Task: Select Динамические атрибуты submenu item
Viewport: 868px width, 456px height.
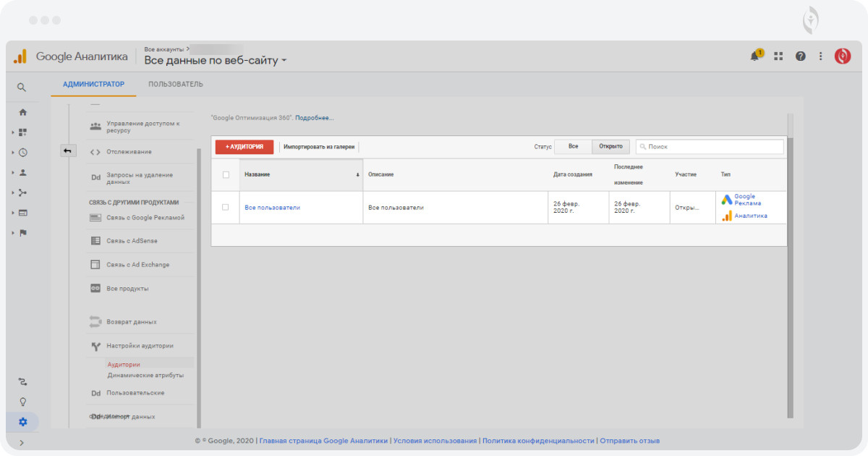Action: (x=145, y=375)
